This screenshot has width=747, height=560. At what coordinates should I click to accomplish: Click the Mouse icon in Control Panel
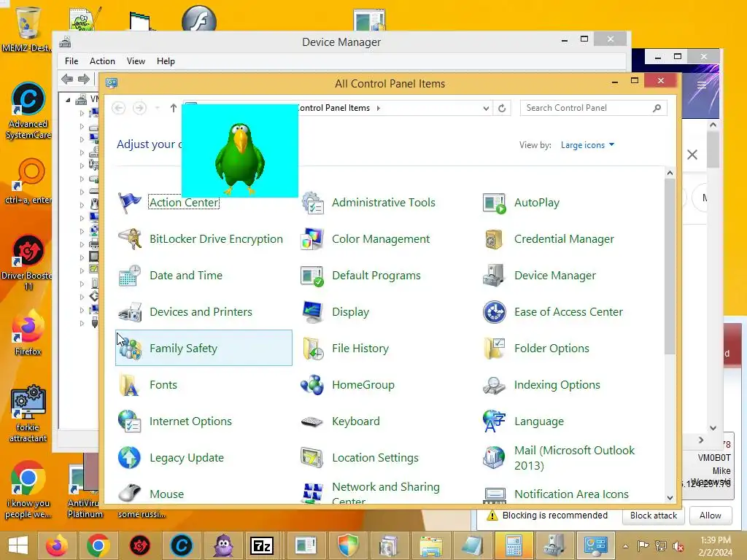[x=130, y=494]
